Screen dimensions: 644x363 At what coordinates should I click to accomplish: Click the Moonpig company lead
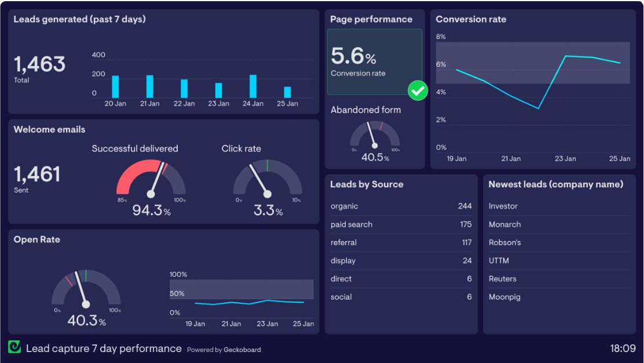pos(504,297)
